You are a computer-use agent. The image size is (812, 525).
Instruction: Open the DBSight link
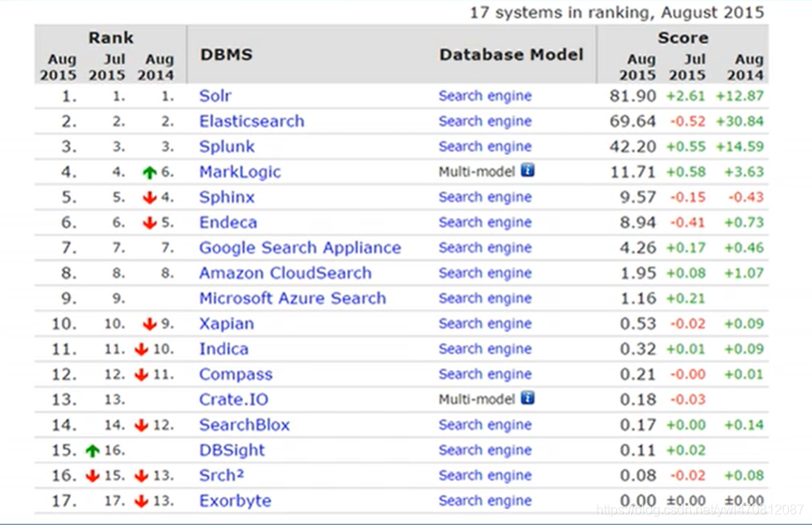[x=232, y=451]
